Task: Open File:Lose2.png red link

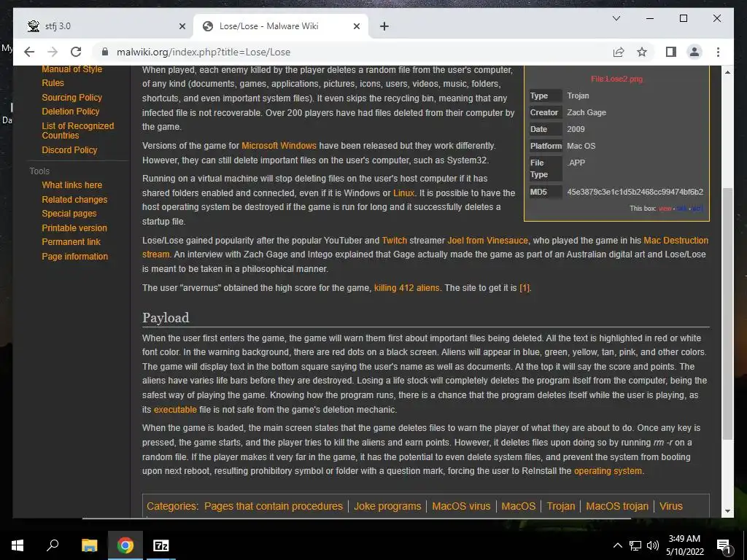Action: pos(616,79)
